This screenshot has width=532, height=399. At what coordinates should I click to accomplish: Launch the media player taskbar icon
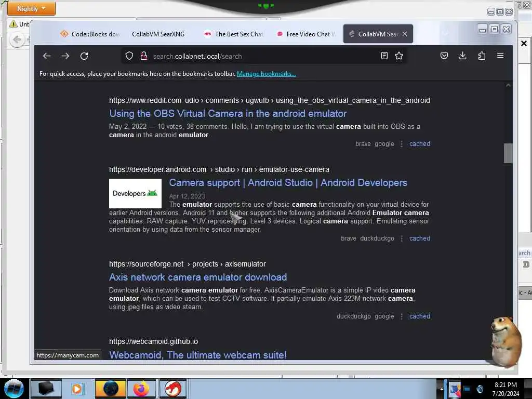(77, 389)
